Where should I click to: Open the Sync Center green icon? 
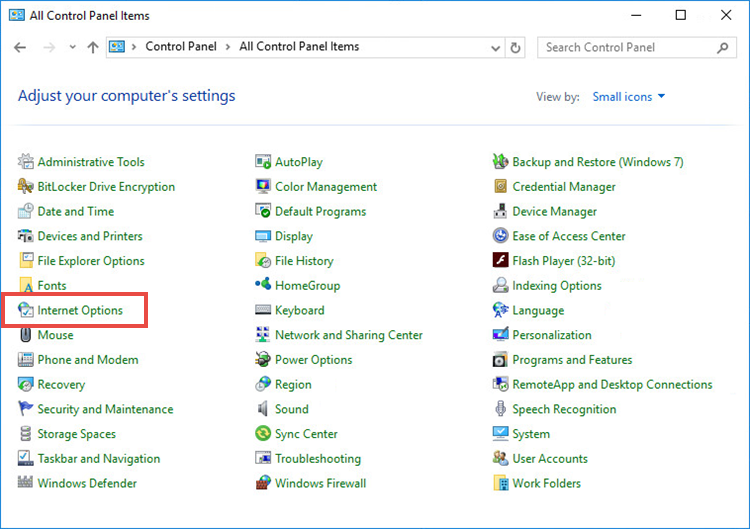tap(263, 433)
